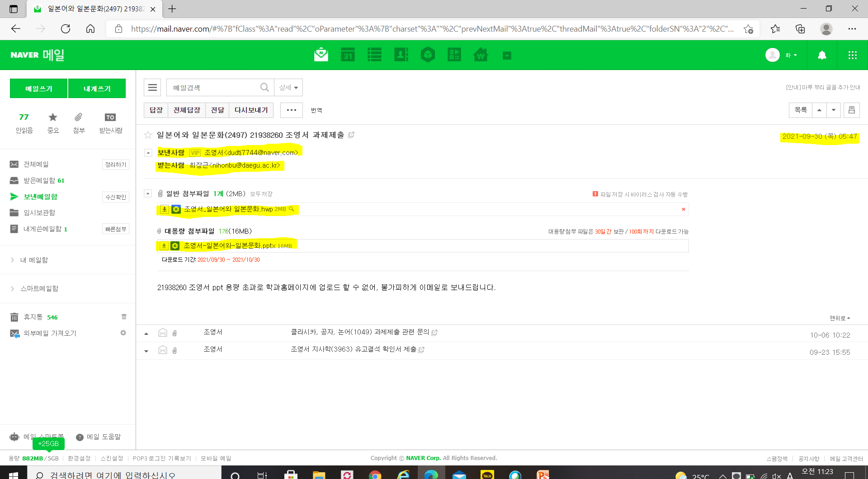This screenshot has height=479, width=868.
Task: Toggle the star on this email subject
Action: point(148,135)
